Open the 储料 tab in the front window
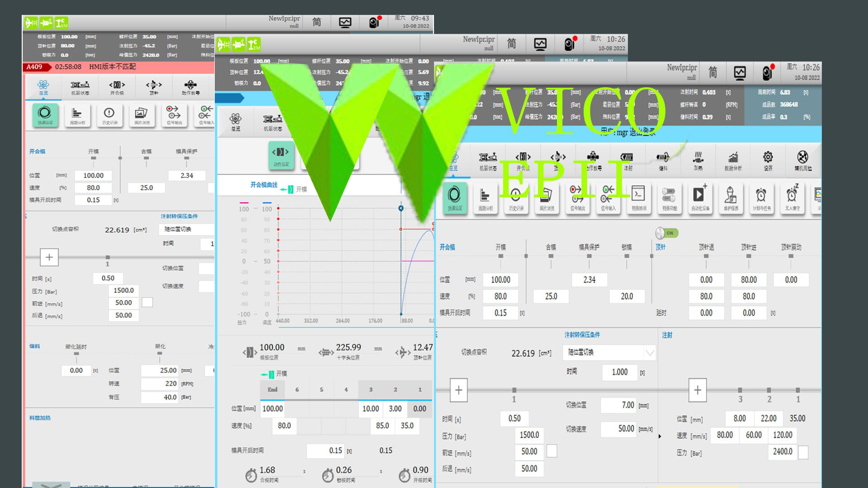The image size is (868, 488). (x=663, y=161)
